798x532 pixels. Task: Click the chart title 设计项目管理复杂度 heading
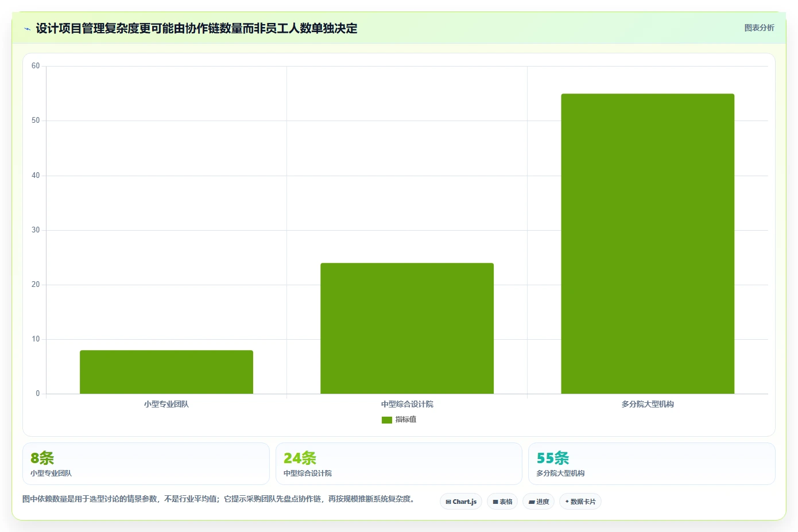pyautogui.click(x=196, y=28)
